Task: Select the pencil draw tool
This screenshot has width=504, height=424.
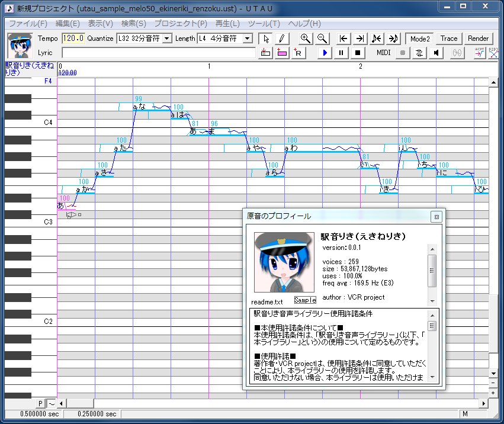Action: [282, 38]
